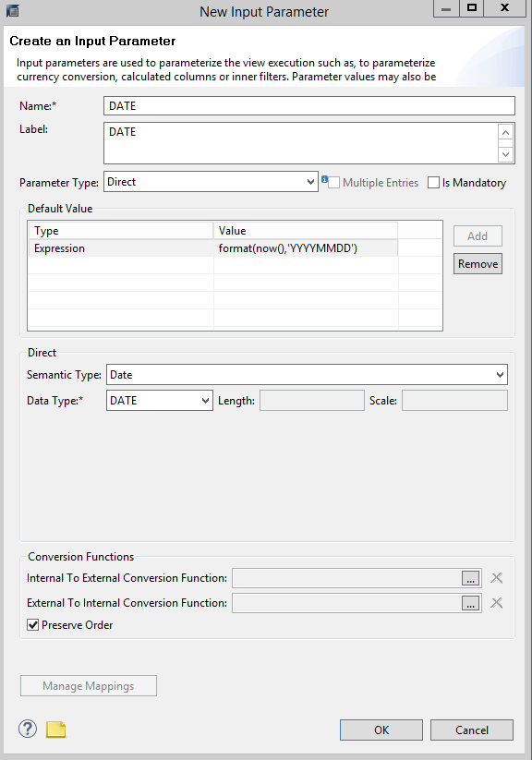Image resolution: width=532 pixels, height=760 pixels.
Task: Click the Remove button
Action: pyautogui.click(x=477, y=263)
